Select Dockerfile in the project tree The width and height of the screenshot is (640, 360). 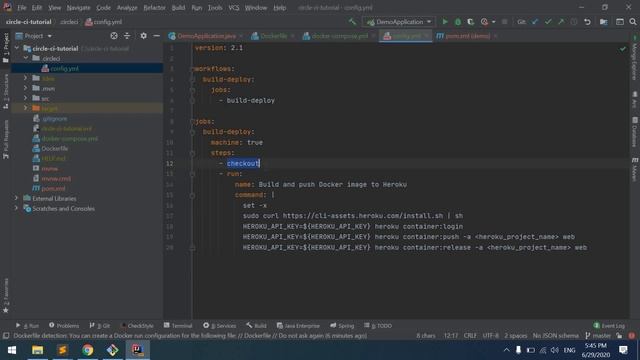coord(55,149)
